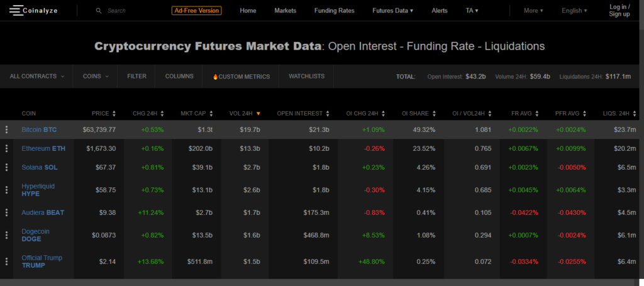Click the Liquidations 24H $117.1m value
This screenshot has width=644, height=286.
[618, 76]
